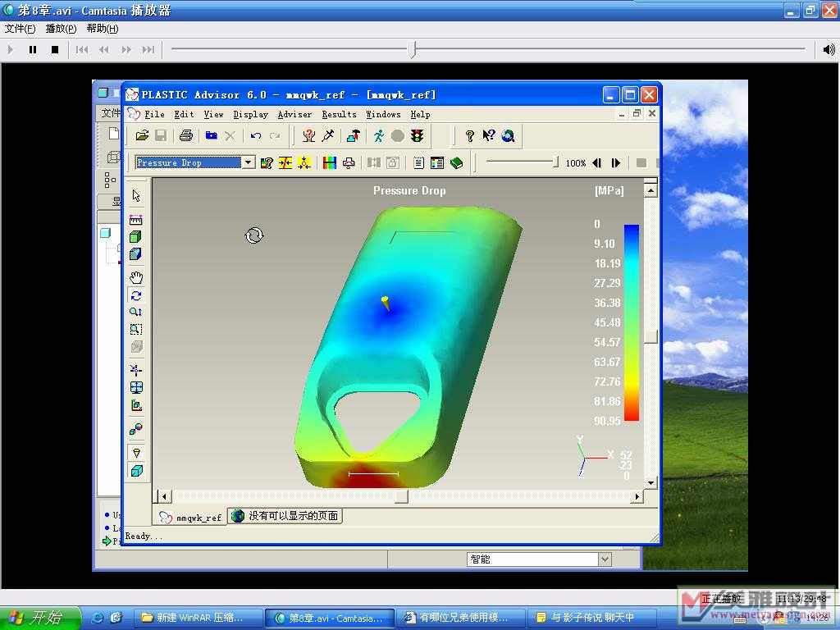Click the yellow question mark Help icon
Image resolution: width=840 pixels, height=630 pixels.
pyautogui.click(x=470, y=136)
